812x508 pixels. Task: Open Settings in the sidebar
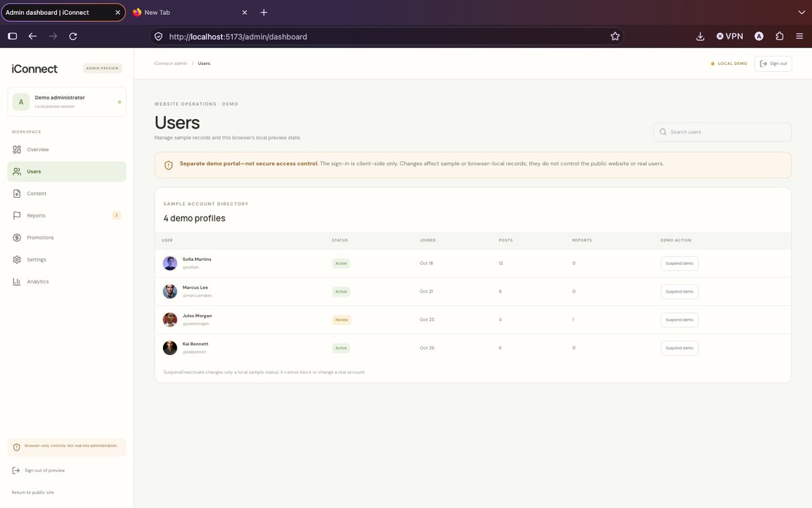[66, 259]
